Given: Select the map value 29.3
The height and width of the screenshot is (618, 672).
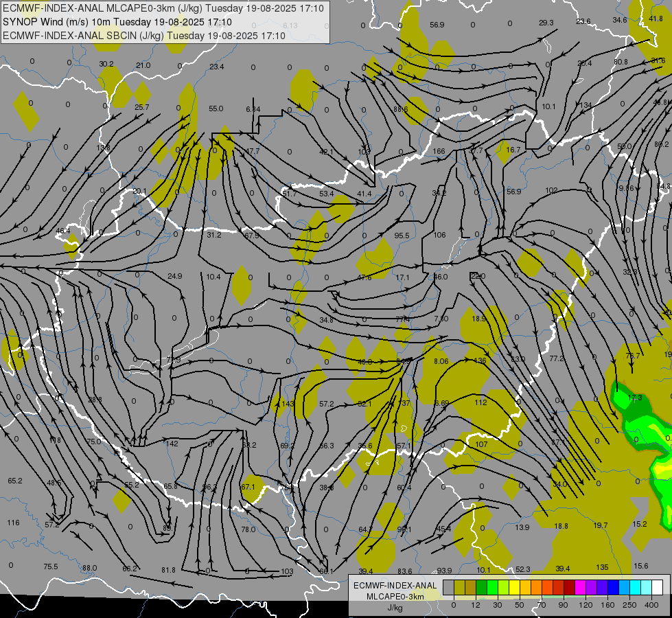Looking at the screenshot, I should [x=546, y=23].
